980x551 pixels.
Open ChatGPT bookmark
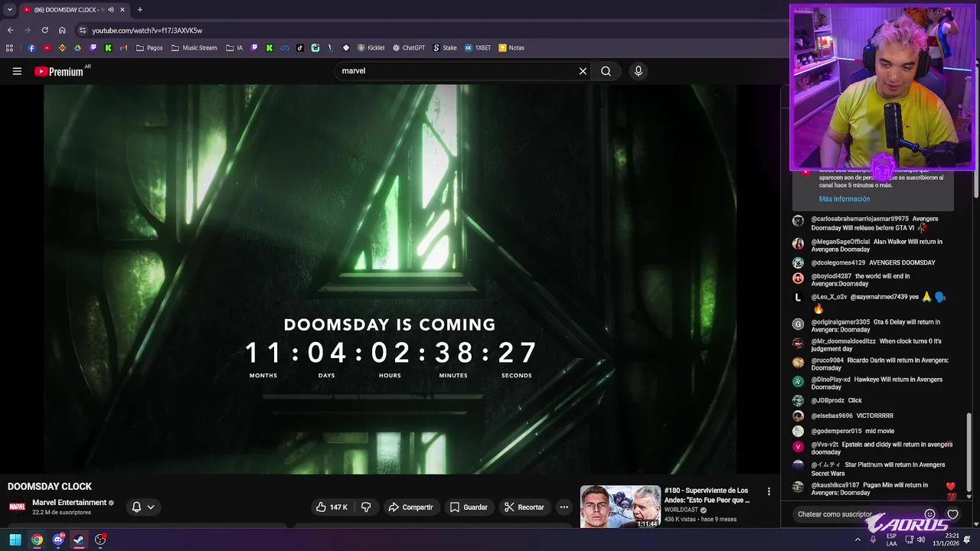(x=409, y=47)
